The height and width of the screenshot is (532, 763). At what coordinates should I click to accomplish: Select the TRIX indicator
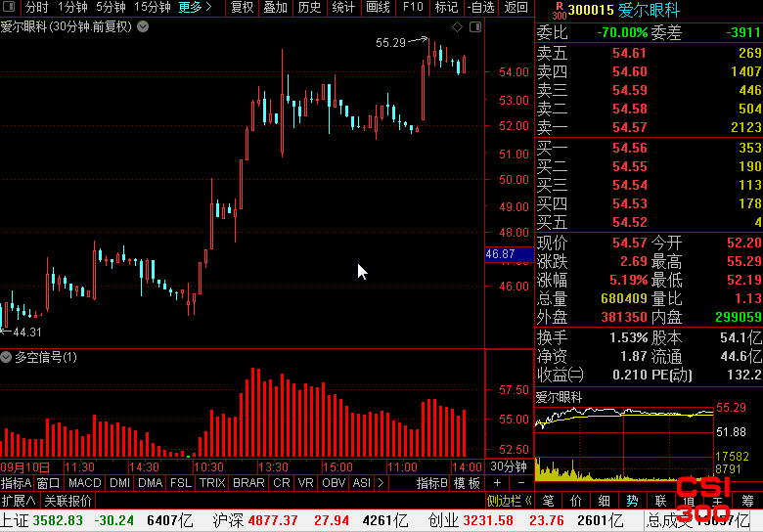click(212, 483)
